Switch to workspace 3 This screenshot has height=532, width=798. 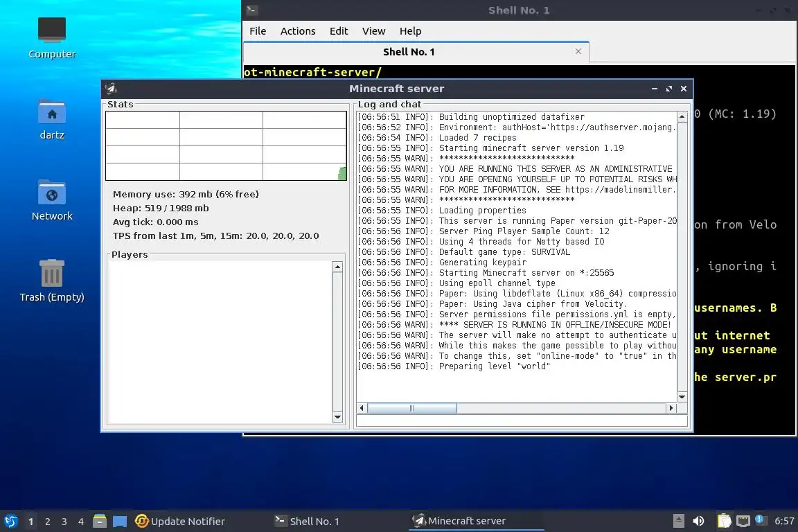64,522
